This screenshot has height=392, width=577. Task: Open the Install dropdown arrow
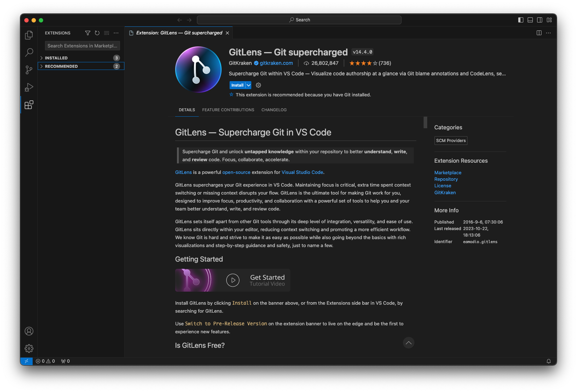tap(248, 85)
